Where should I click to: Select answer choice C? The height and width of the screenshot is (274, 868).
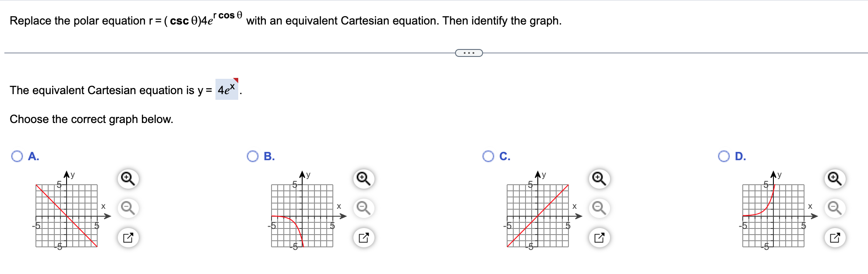[488, 156]
